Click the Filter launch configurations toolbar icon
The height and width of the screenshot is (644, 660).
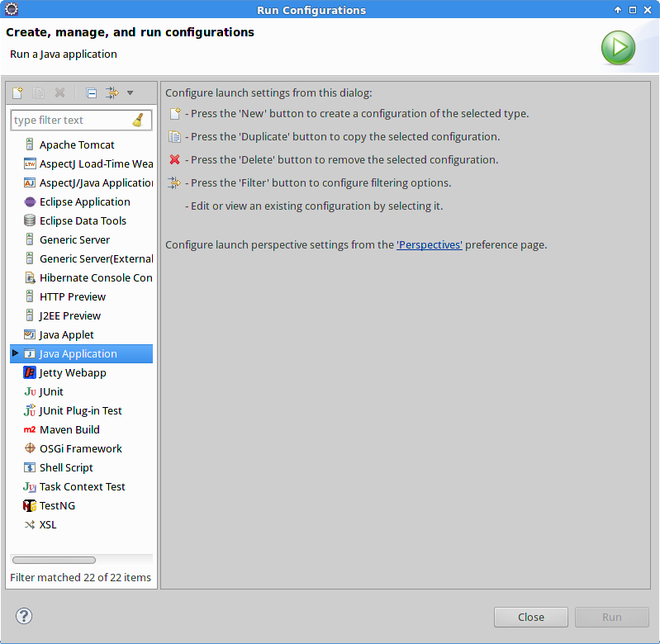pos(112,92)
